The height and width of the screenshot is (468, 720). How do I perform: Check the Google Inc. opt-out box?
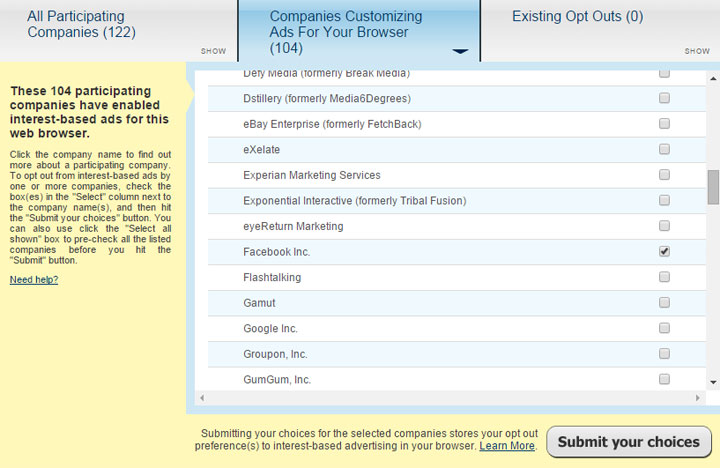(x=664, y=328)
